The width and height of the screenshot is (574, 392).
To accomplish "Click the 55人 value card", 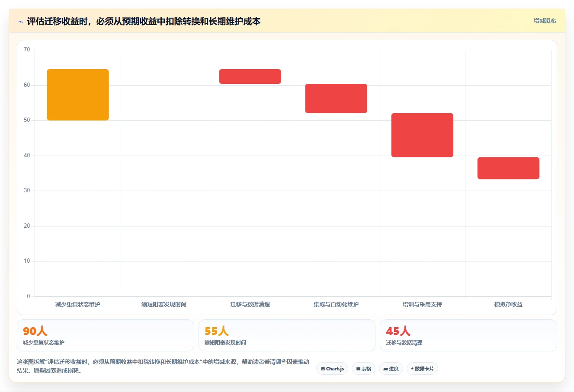I will point(287,335).
